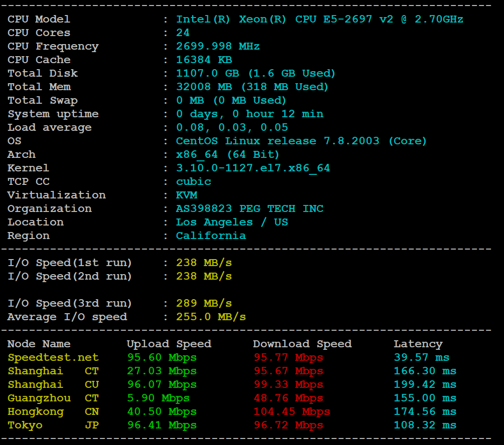The height and width of the screenshot is (445, 504).
Task: Click the Organization AS398823 PEG TECH INC
Action: point(249,209)
